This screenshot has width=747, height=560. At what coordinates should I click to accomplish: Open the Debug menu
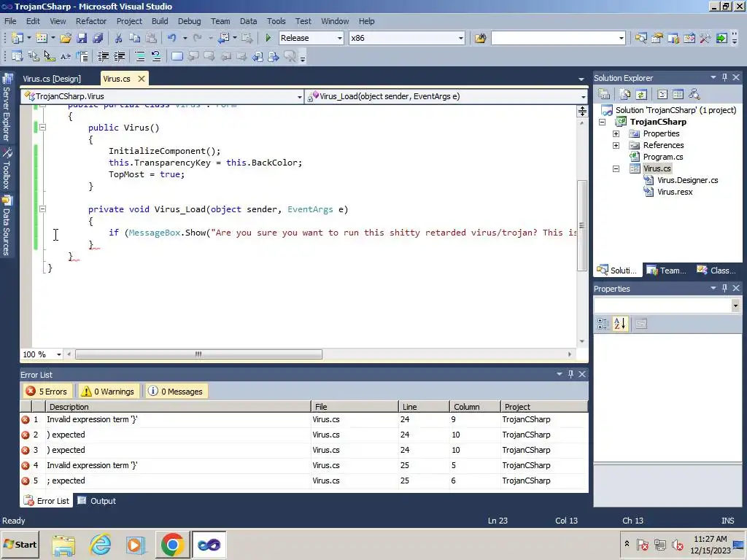click(189, 21)
